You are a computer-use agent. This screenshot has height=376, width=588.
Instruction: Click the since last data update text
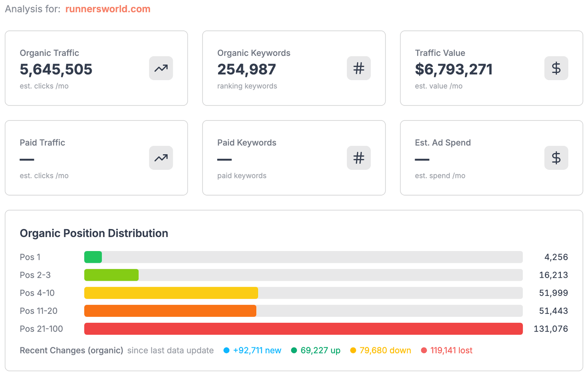coord(171,350)
